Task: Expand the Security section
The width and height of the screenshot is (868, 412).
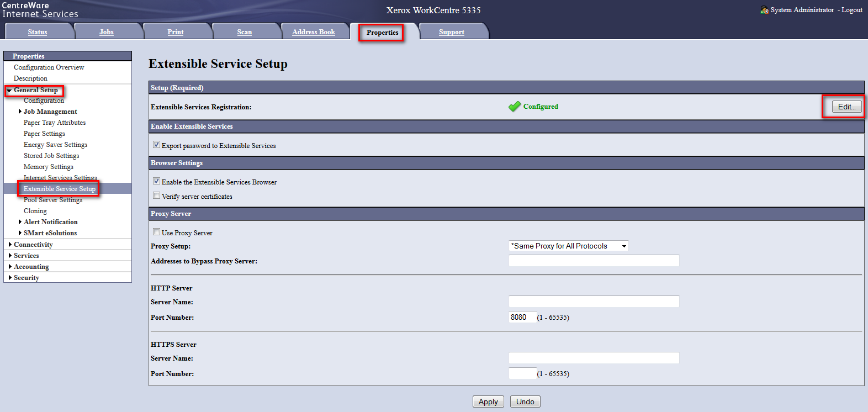Action: [x=26, y=278]
